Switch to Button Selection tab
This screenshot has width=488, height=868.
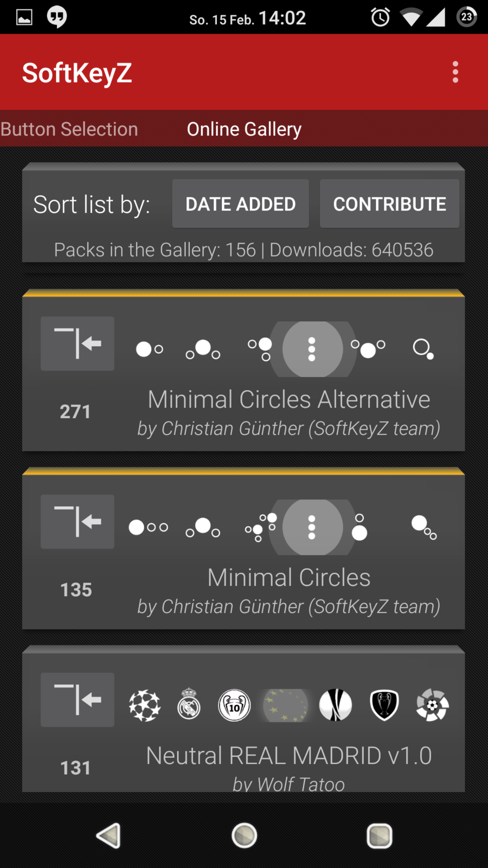(x=69, y=129)
